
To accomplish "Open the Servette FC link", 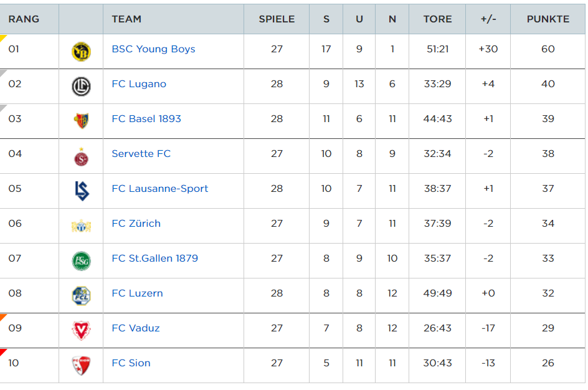I will coord(141,154).
